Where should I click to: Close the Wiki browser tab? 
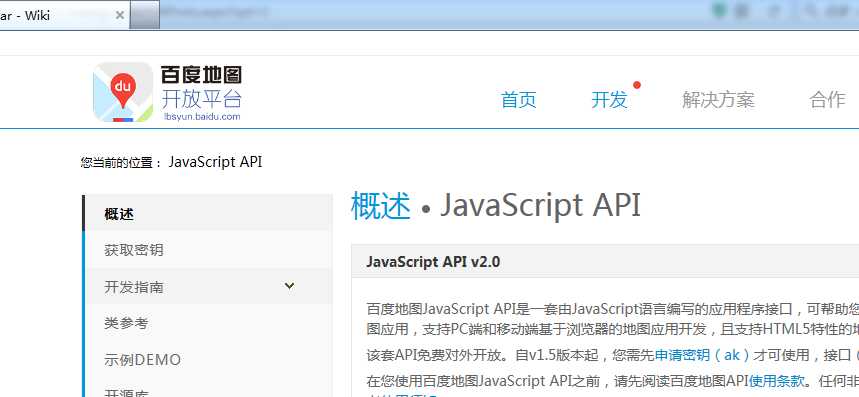point(119,15)
